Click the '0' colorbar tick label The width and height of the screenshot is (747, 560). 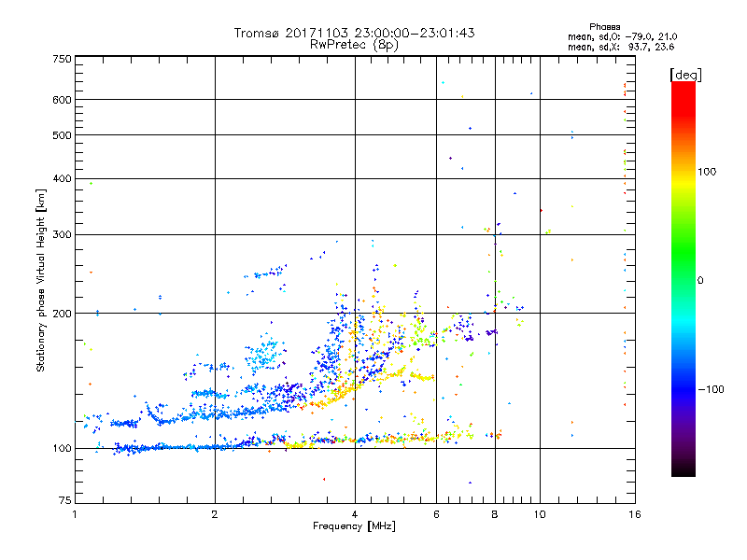pyautogui.click(x=700, y=280)
